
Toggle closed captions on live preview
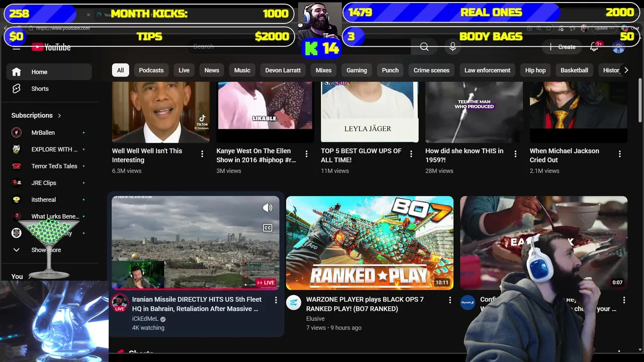(268, 228)
